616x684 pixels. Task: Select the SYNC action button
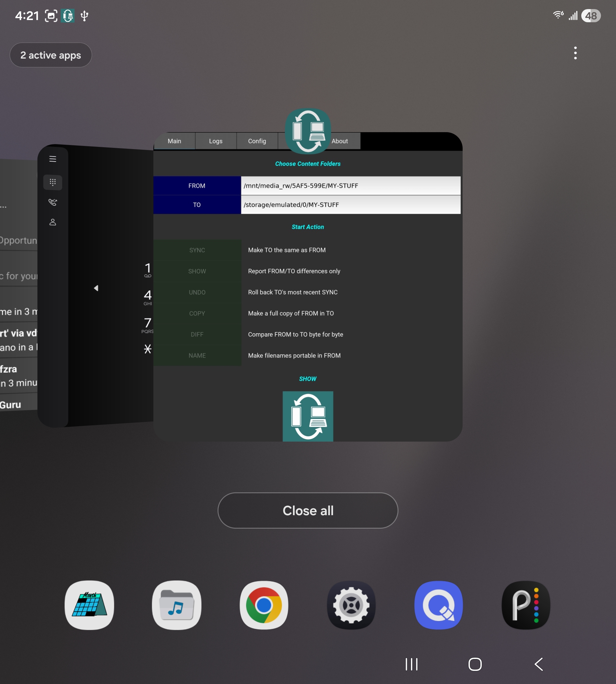[197, 250]
